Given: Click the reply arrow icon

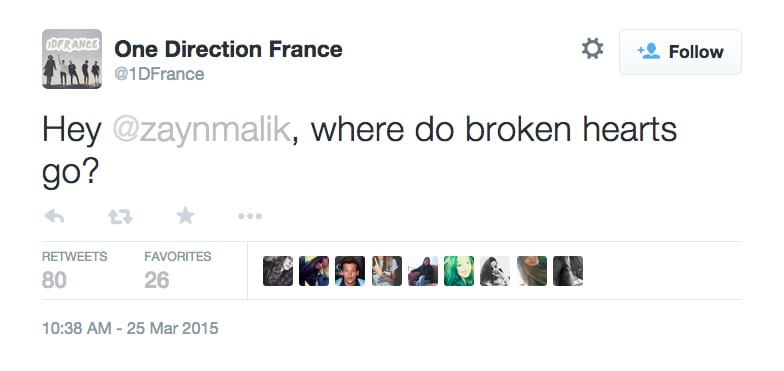Looking at the screenshot, I should [54, 216].
